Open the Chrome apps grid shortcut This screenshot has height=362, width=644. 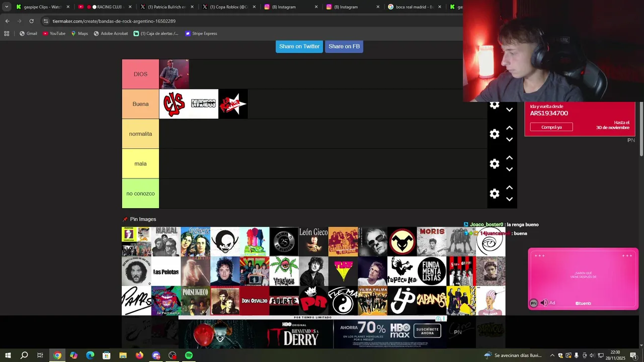point(7,34)
